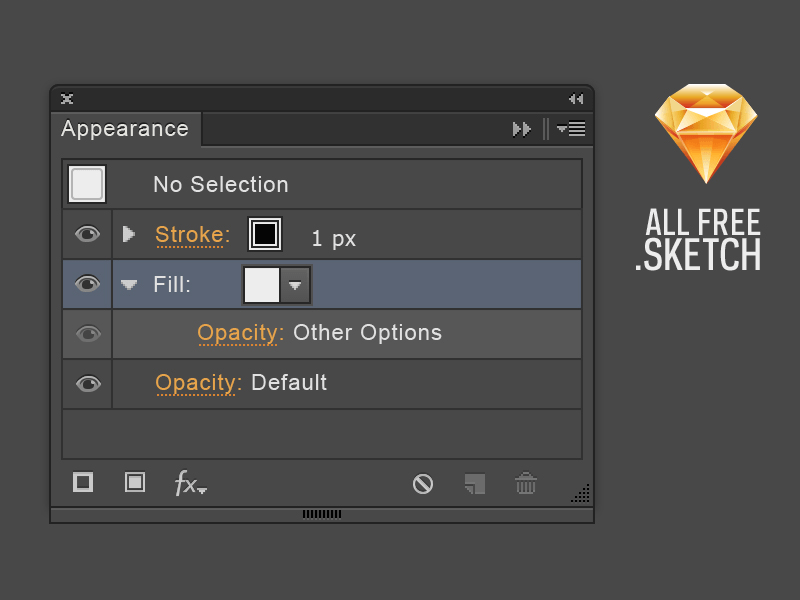Open the Stroke options link

(192, 235)
